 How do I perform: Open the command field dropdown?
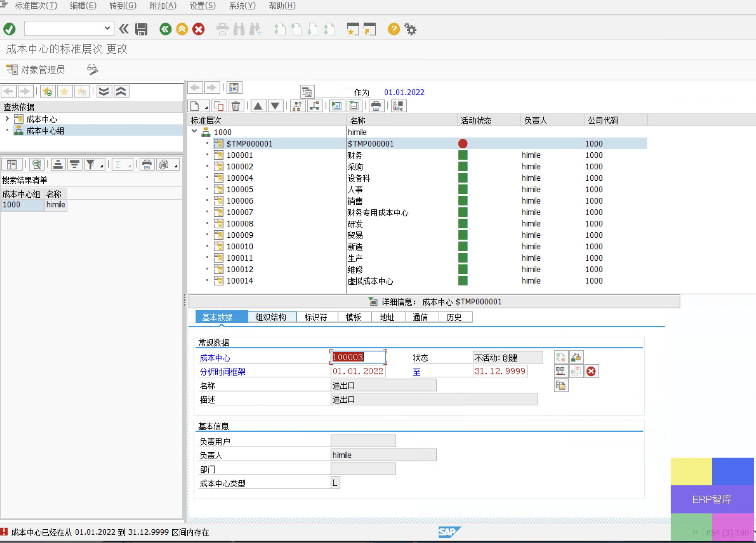(x=107, y=28)
